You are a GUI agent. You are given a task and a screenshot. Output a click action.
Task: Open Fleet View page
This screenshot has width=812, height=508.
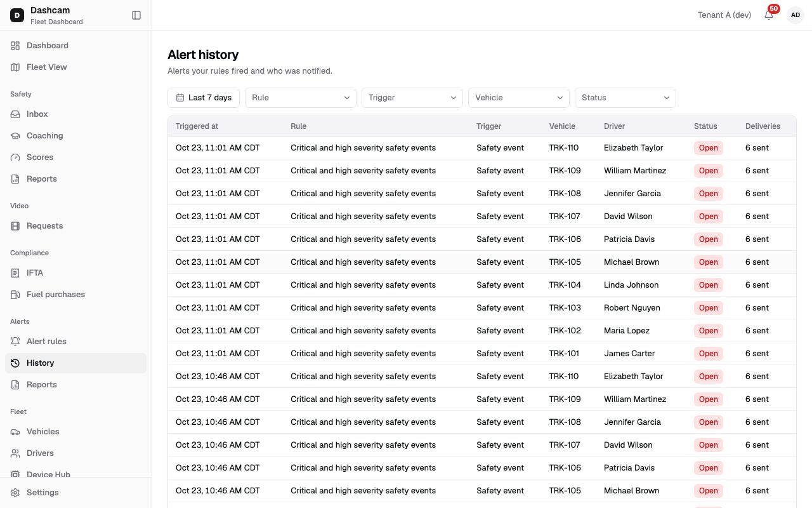pyautogui.click(x=76, y=67)
